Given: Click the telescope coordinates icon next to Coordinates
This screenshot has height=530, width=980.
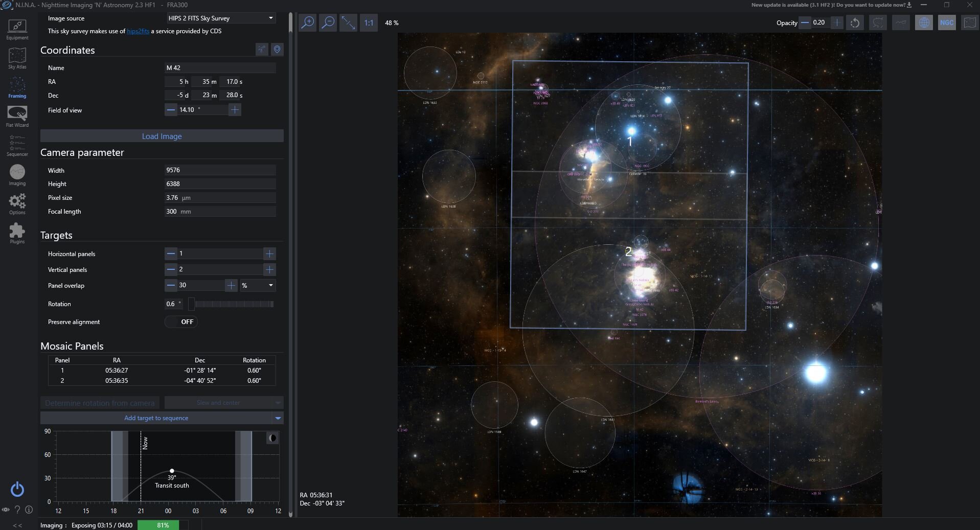Looking at the screenshot, I should coord(262,49).
